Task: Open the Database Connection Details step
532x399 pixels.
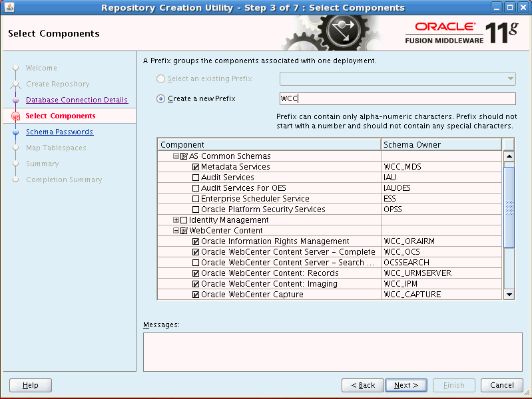Action: (x=77, y=100)
